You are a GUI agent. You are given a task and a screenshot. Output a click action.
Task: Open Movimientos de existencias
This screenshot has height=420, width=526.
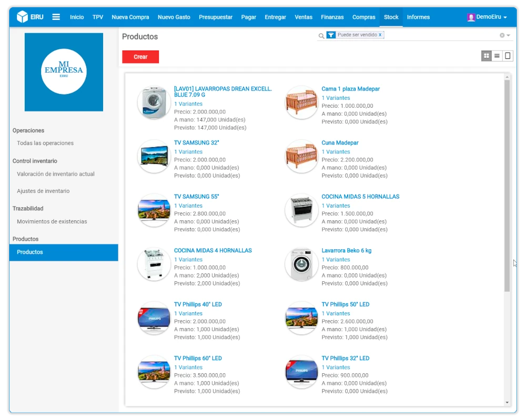point(52,221)
